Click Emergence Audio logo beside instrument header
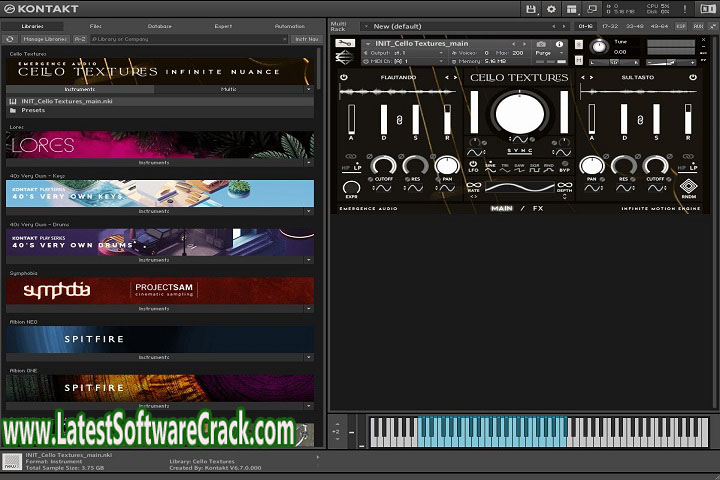720x480 pixels. 344,57
